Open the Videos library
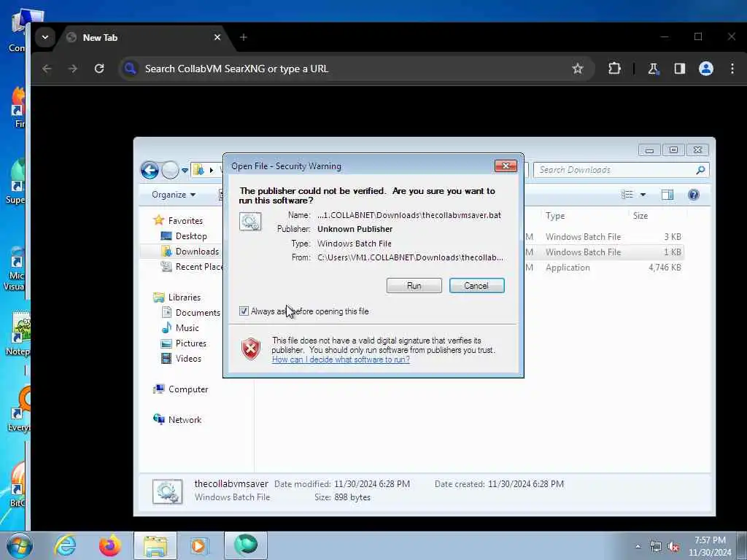Viewport: 747px width, 560px height. [x=188, y=358]
